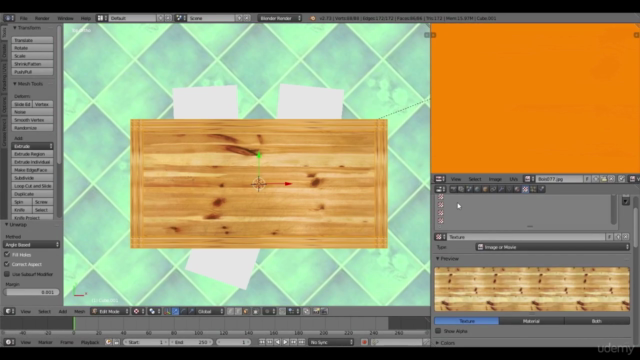Click the Smooth Vertex button
Viewport: 640px width, 360px height.
coord(32,120)
